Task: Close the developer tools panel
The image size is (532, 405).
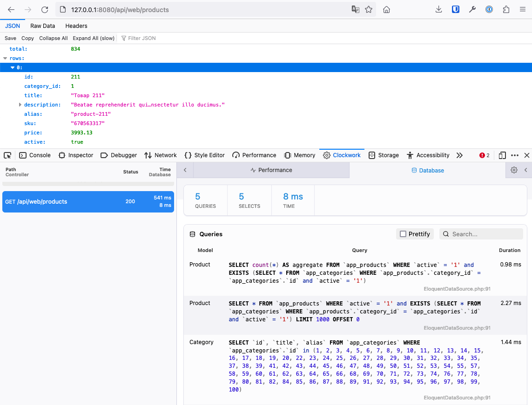Action: pyautogui.click(x=526, y=155)
